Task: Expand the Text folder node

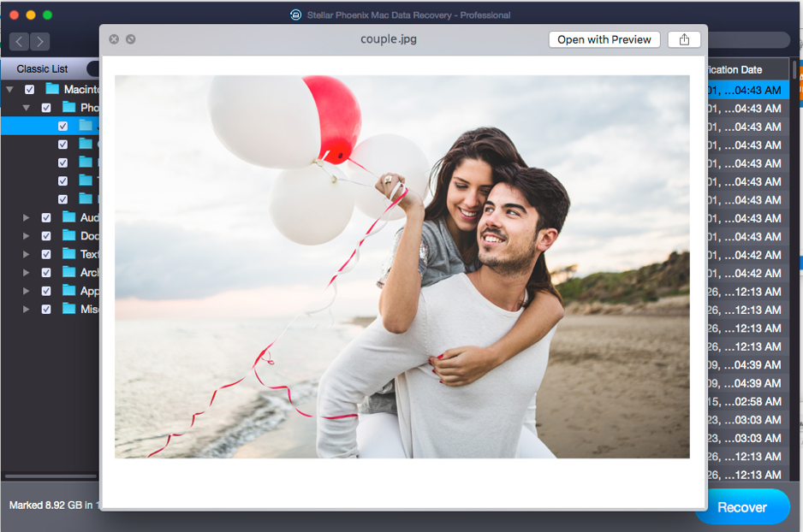Action: (x=26, y=254)
